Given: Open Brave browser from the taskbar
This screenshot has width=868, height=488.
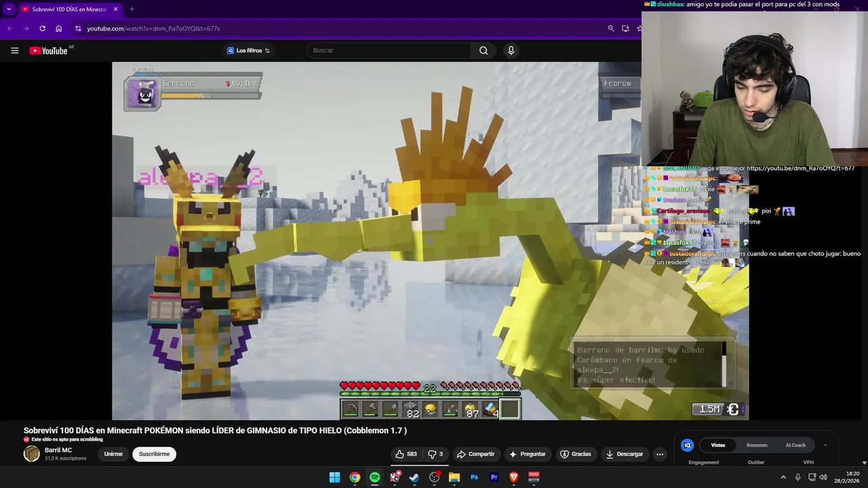Looking at the screenshot, I should tap(514, 477).
